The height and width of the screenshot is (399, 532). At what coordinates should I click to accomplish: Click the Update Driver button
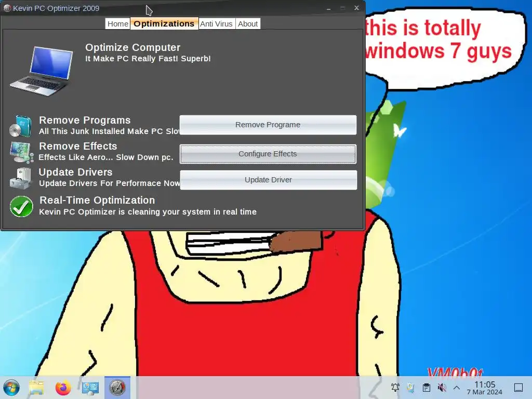coord(269,180)
